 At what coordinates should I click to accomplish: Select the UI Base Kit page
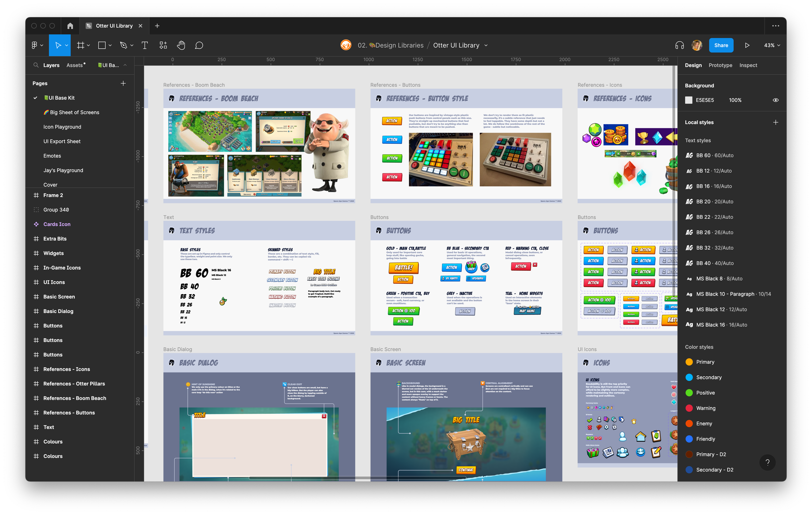61,98
